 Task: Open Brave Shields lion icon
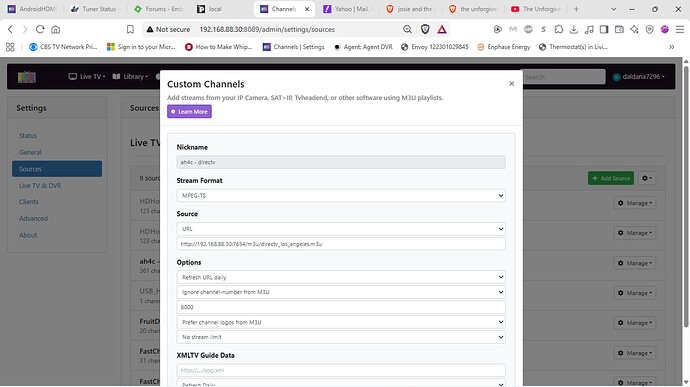click(425, 29)
